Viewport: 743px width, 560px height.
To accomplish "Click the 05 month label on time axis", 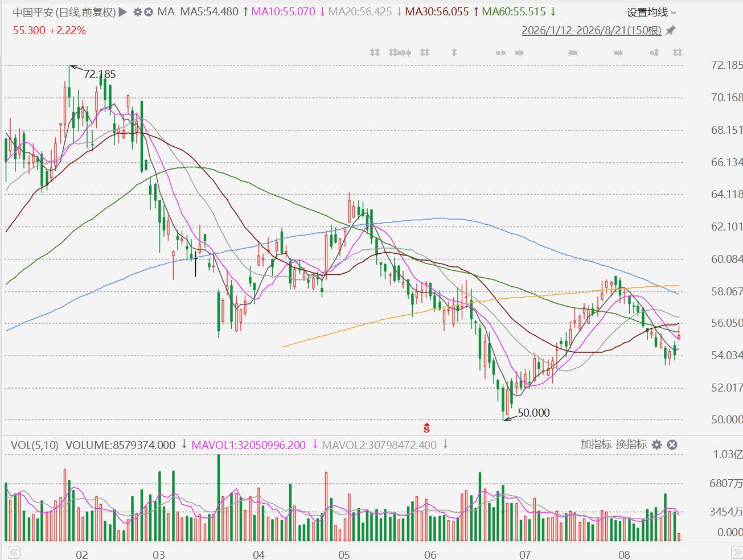I will click(x=344, y=555).
